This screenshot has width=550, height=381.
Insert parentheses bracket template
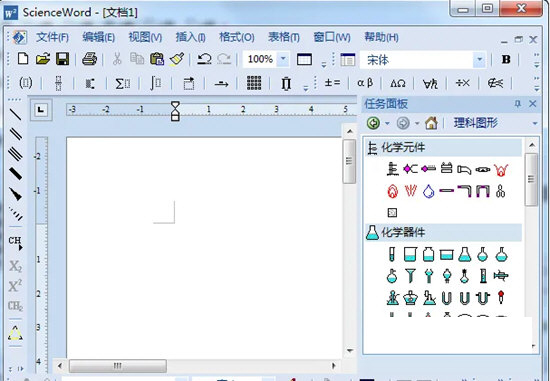click(x=26, y=83)
